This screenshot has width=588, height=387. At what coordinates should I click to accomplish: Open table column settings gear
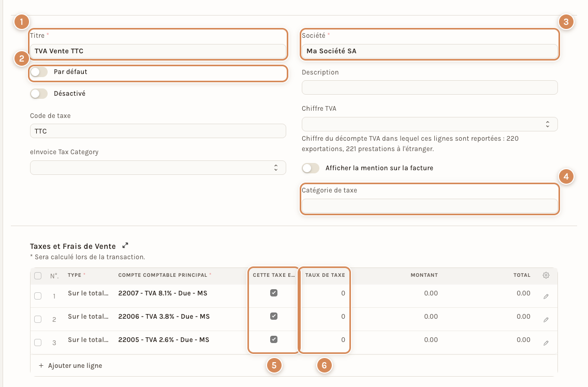pyautogui.click(x=546, y=275)
